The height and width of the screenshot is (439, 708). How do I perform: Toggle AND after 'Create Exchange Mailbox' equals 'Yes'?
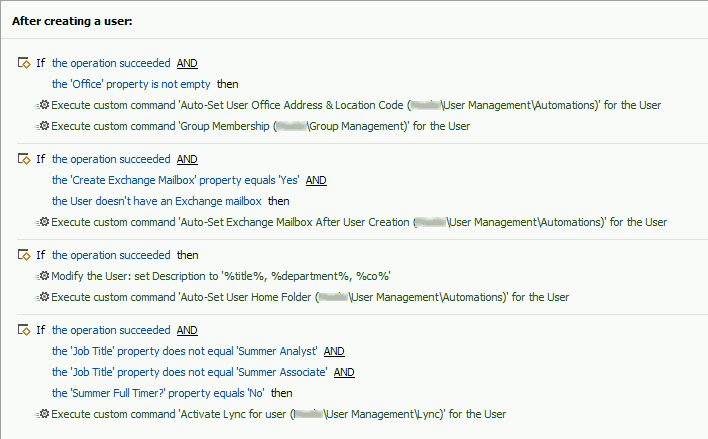[316, 180]
